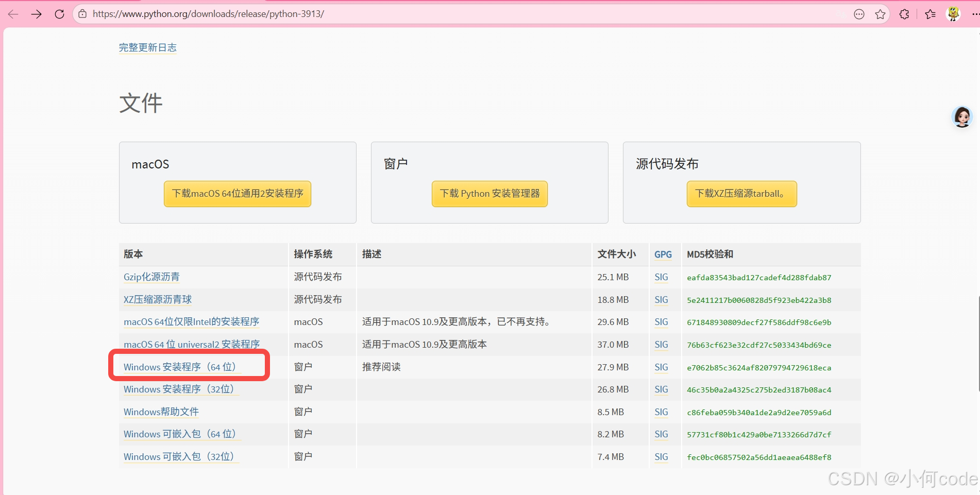Open the floating avatar assistant on right
This screenshot has width=980, height=495.
point(962,117)
